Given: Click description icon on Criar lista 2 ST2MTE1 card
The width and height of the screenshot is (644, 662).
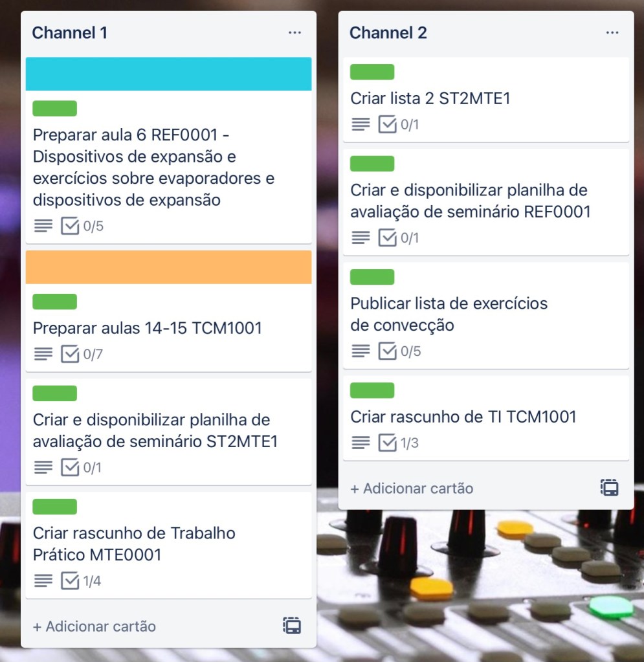Looking at the screenshot, I should click(361, 124).
